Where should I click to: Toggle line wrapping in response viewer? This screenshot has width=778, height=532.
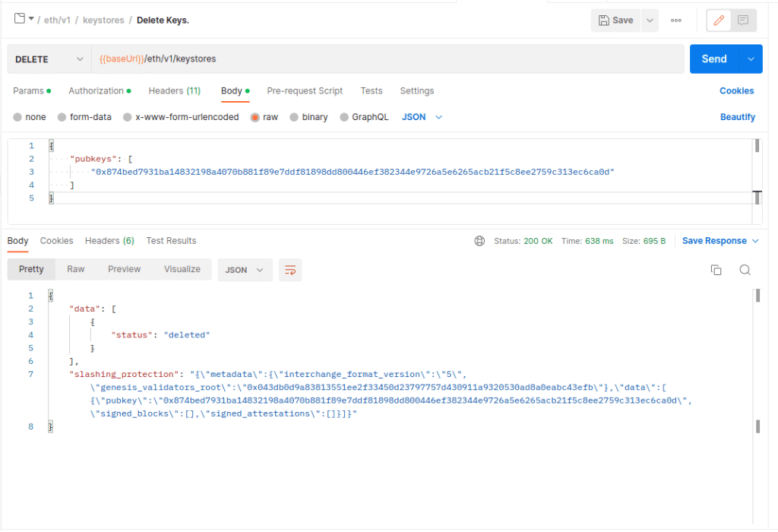click(289, 270)
